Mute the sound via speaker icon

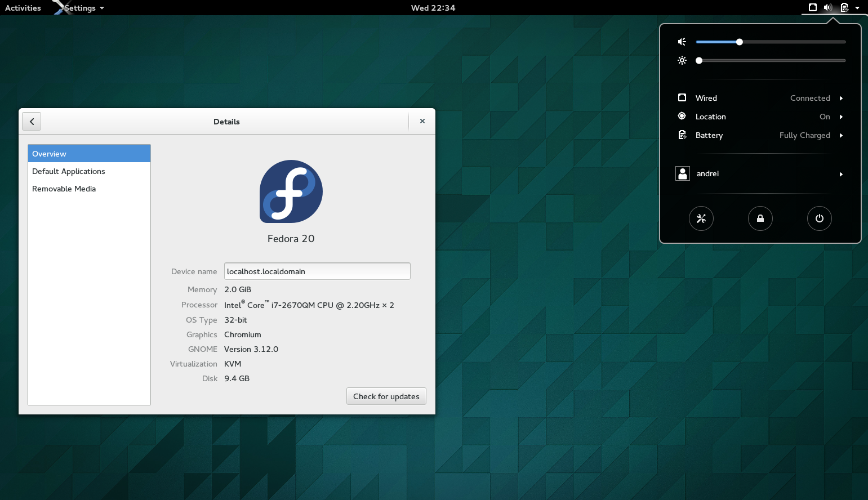pos(682,42)
